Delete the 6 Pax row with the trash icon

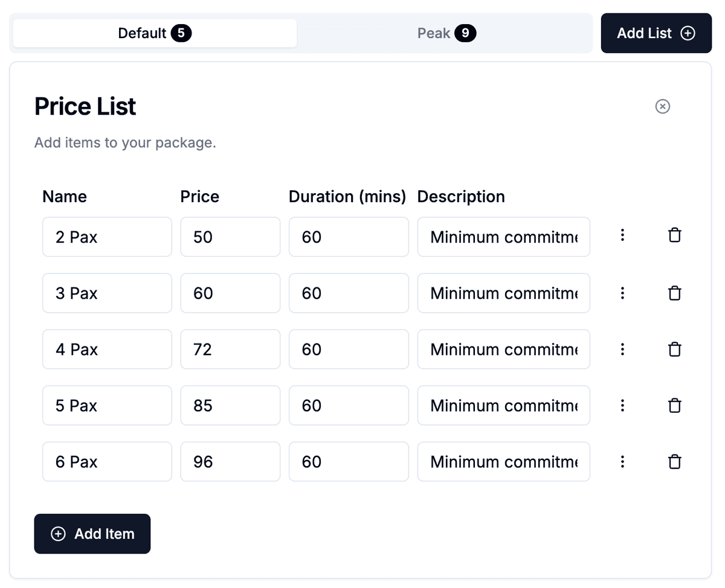pos(675,462)
